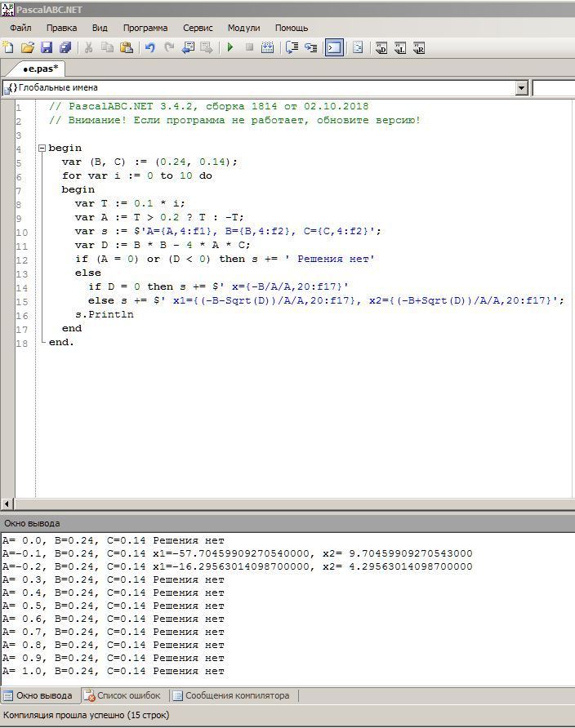Save the current file

pos(47,47)
